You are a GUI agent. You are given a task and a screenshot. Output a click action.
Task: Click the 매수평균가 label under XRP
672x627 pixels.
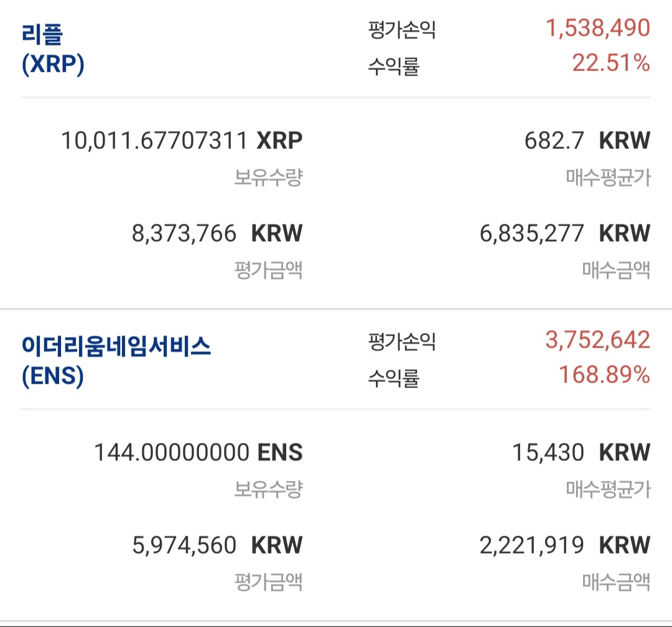[608, 178]
